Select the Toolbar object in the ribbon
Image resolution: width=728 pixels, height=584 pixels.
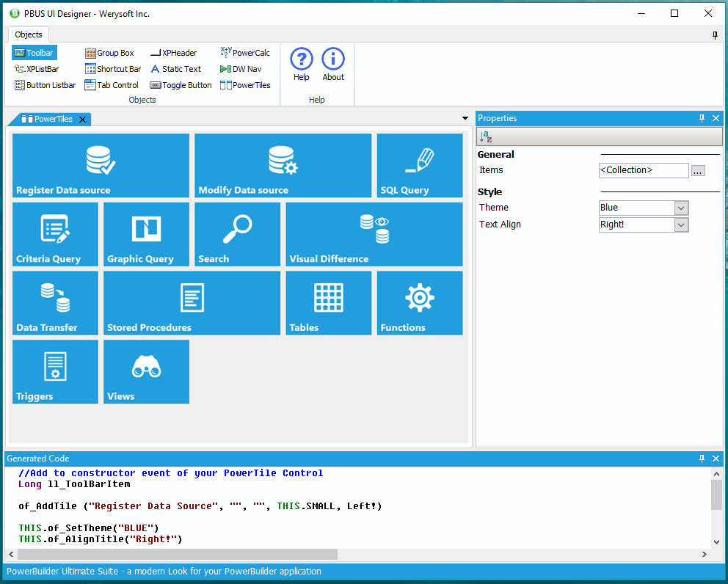(34, 53)
